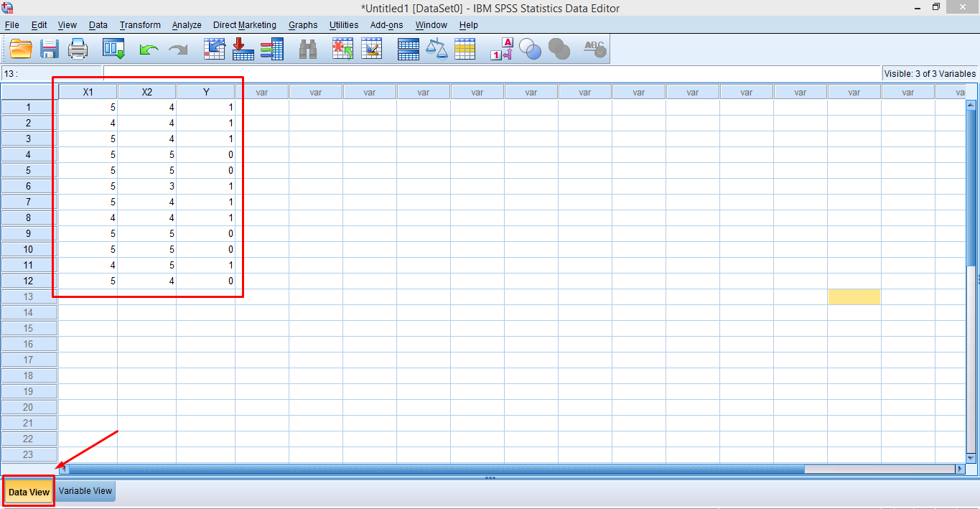The height and width of the screenshot is (509, 980).
Task: Use the Find toolbar icon
Action: (307, 49)
